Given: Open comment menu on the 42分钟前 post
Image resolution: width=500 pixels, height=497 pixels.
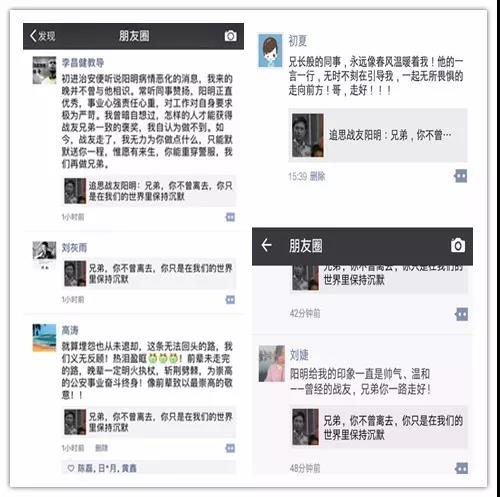Looking at the screenshot, I should click(461, 314).
